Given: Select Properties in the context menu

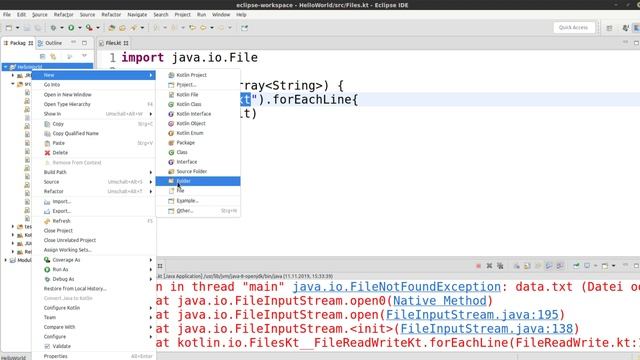Looking at the screenshot, I should pos(94,356).
